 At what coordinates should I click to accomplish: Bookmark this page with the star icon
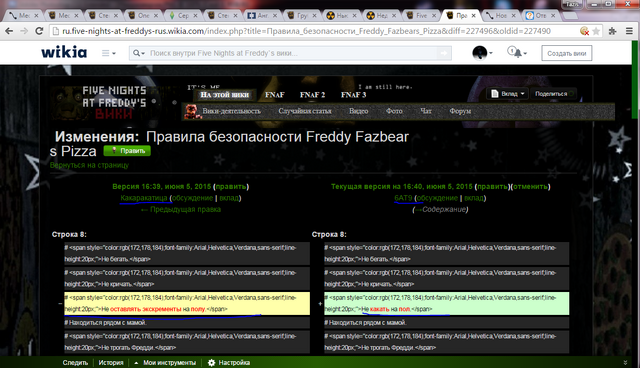(596, 31)
